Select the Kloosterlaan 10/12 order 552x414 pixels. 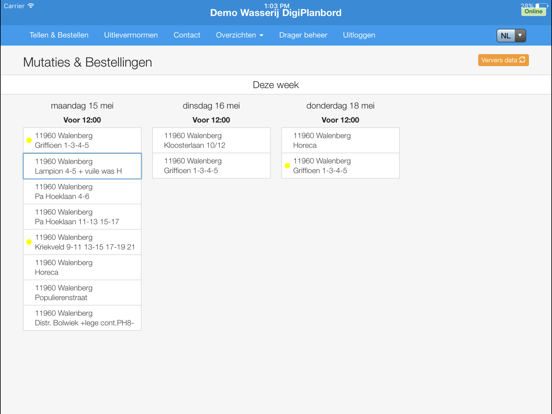click(x=211, y=140)
